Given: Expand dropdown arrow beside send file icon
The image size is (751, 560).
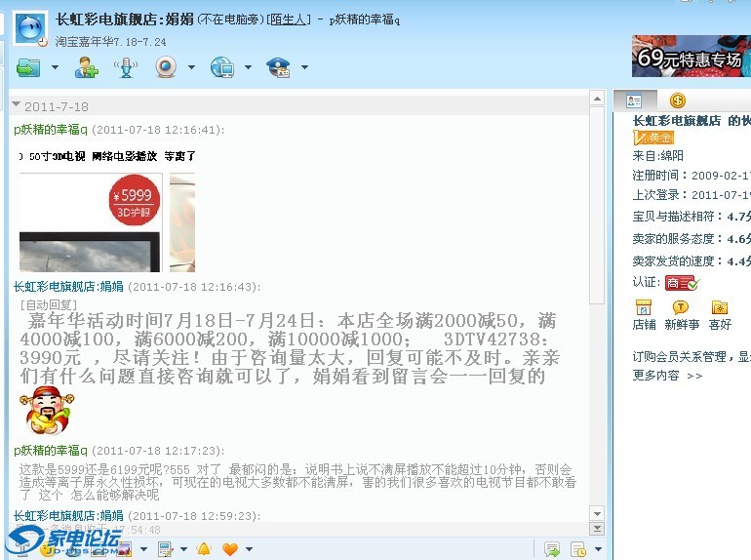Looking at the screenshot, I should 55,68.
